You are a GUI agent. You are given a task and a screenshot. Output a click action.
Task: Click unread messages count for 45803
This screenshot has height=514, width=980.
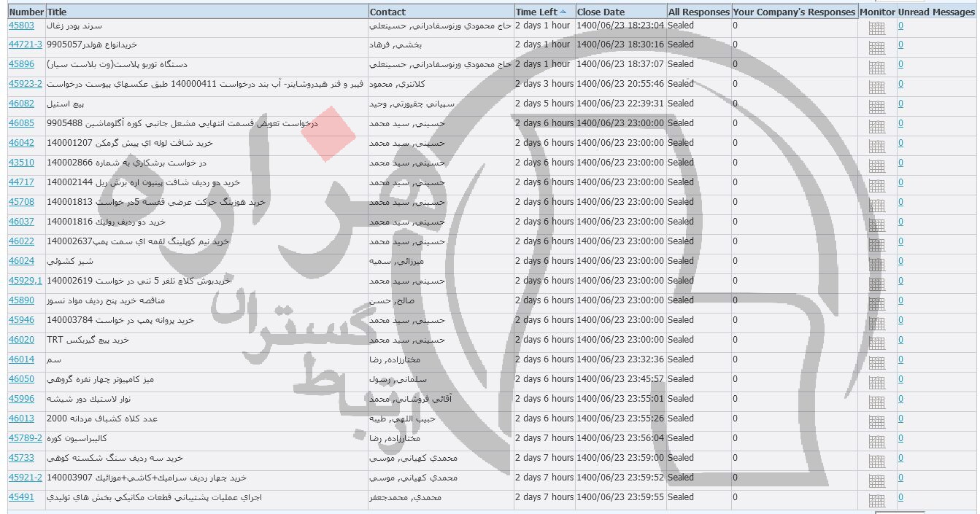[x=900, y=26]
